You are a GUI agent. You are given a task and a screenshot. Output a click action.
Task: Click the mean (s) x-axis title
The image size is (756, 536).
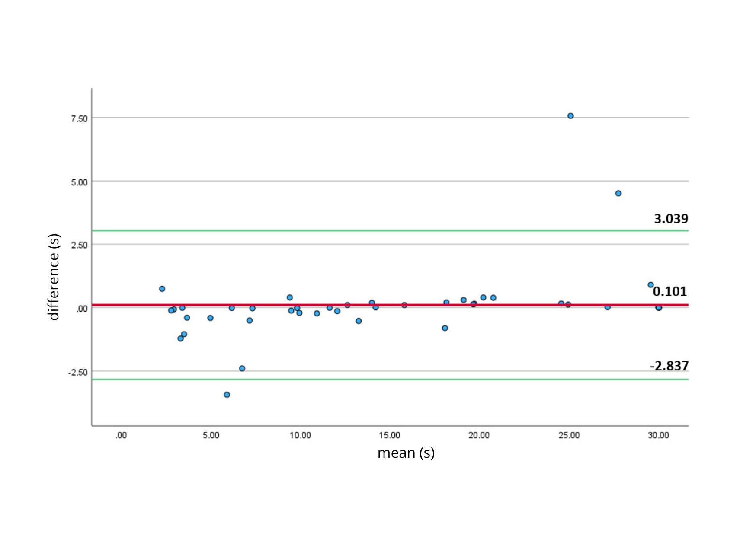pos(407,453)
